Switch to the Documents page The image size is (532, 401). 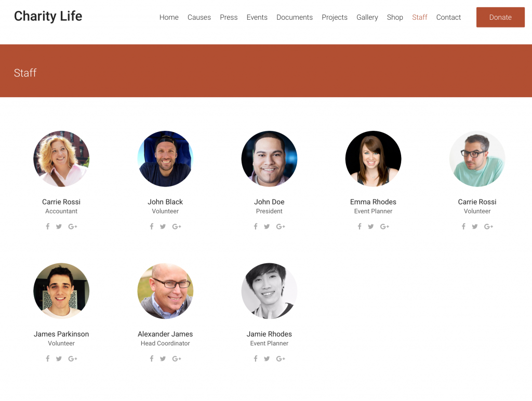tap(295, 17)
